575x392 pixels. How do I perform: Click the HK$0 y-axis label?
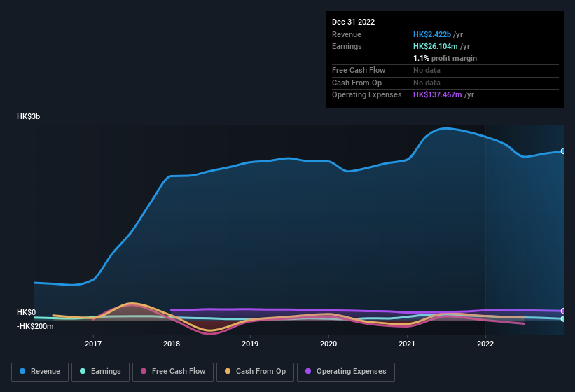tap(26, 312)
